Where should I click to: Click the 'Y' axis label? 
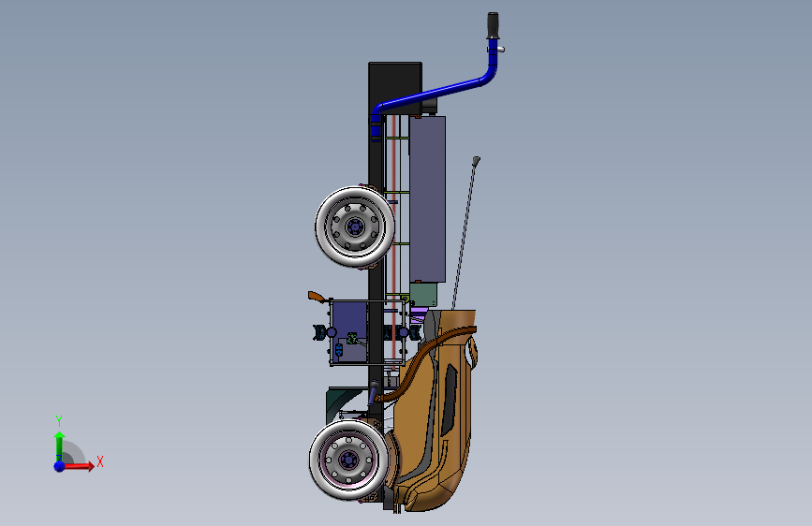pyautogui.click(x=59, y=421)
